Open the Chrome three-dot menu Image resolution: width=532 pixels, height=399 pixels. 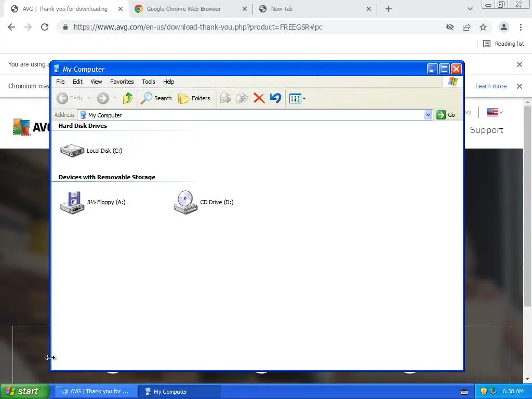[x=521, y=27]
